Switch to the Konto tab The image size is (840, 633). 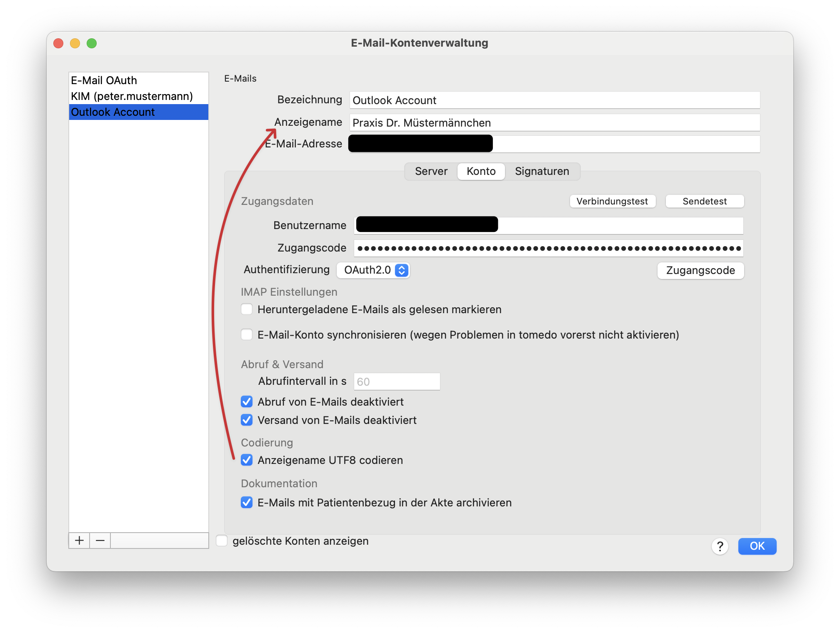tap(481, 172)
